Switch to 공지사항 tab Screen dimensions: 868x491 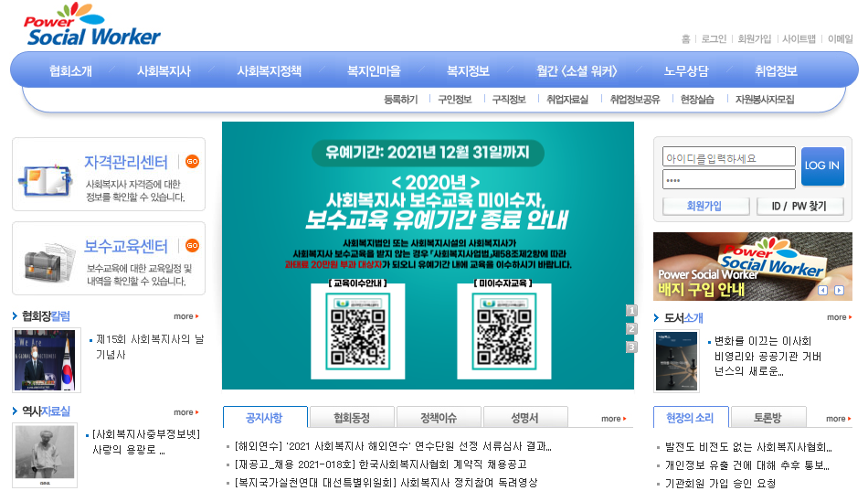point(265,417)
